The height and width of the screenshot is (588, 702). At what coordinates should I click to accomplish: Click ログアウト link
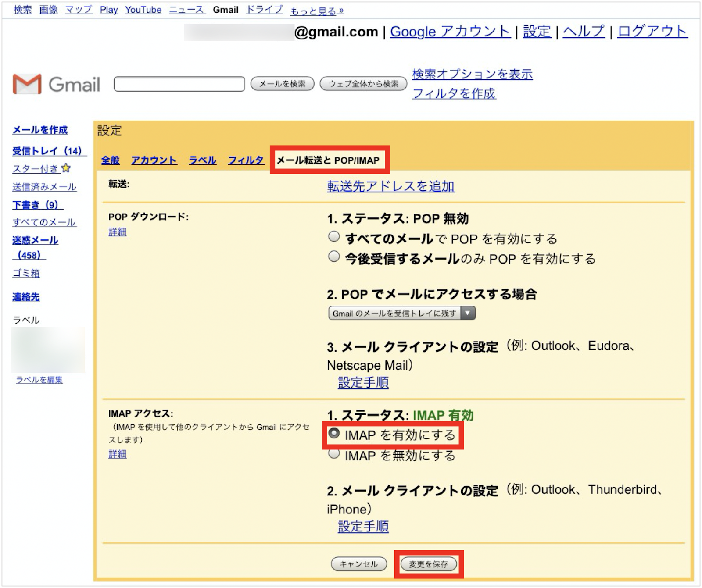[x=653, y=32]
